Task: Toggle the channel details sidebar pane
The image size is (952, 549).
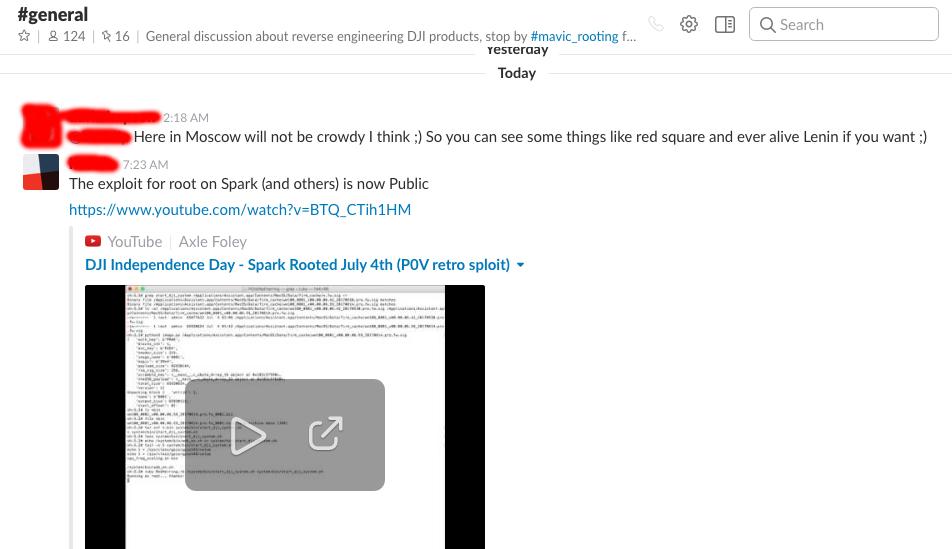Action: [725, 24]
